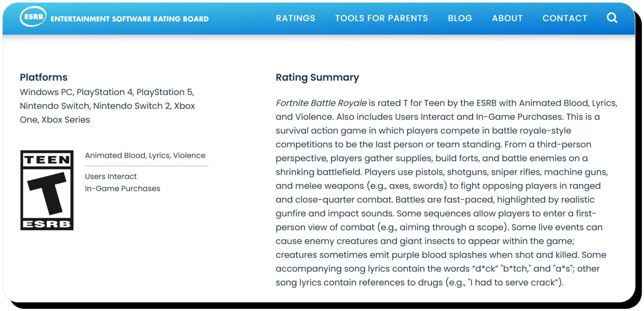Viewport: 644px width, 311px height.
Task: Click the ESRB logo in the header
Action: pos(32,18)
